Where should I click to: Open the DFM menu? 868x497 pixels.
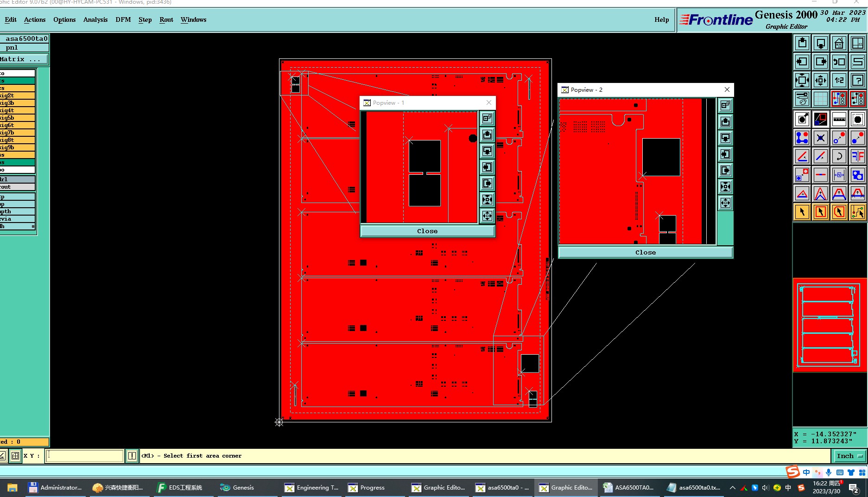coord(123,19)
